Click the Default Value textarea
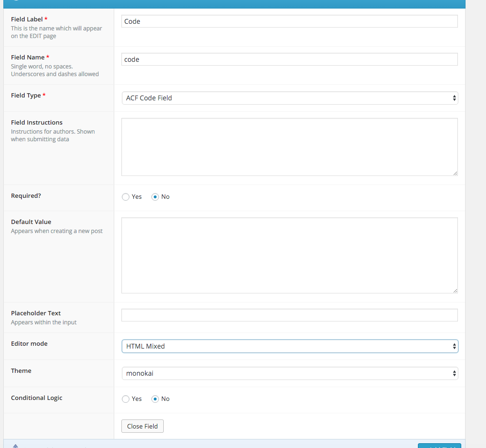This screenshot has height=448, width=486. pos(289,255)
